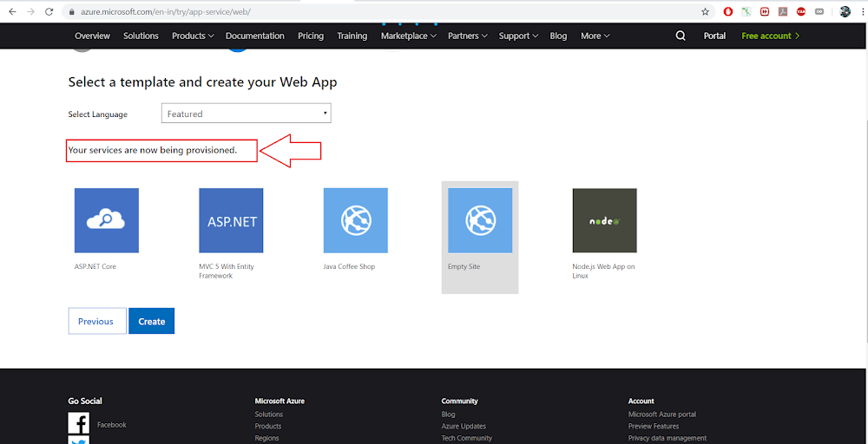868x444 pixels.
Task: Click the 'Your services are now being provisioned.' text
Action: click(153, 150)
